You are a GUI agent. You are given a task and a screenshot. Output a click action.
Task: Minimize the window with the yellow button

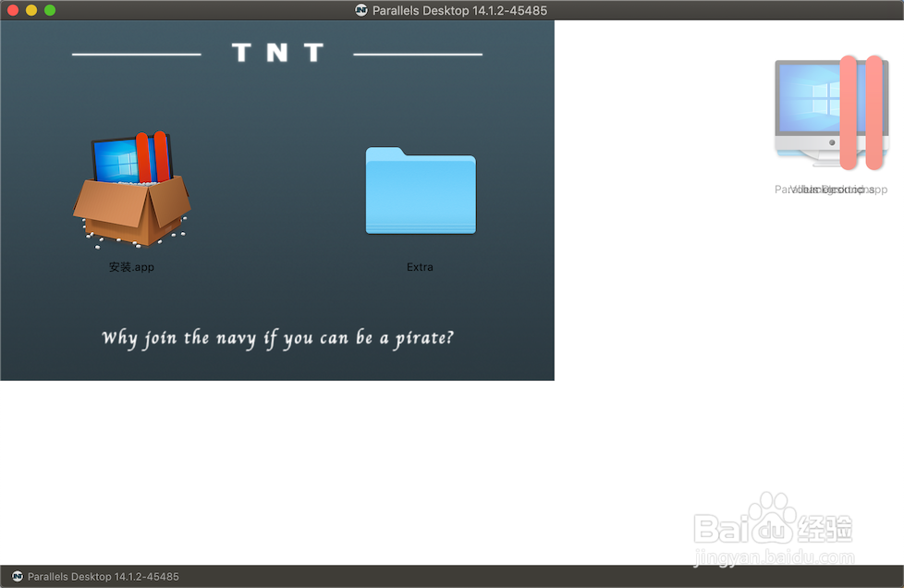[x=31, y=10]
